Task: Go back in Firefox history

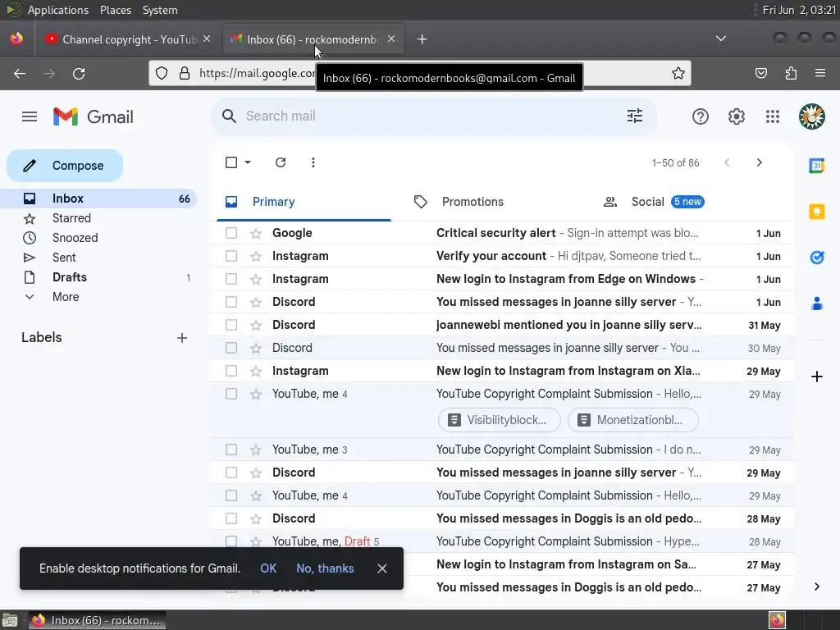Action: pyautogui.click(x=20, y=73)
